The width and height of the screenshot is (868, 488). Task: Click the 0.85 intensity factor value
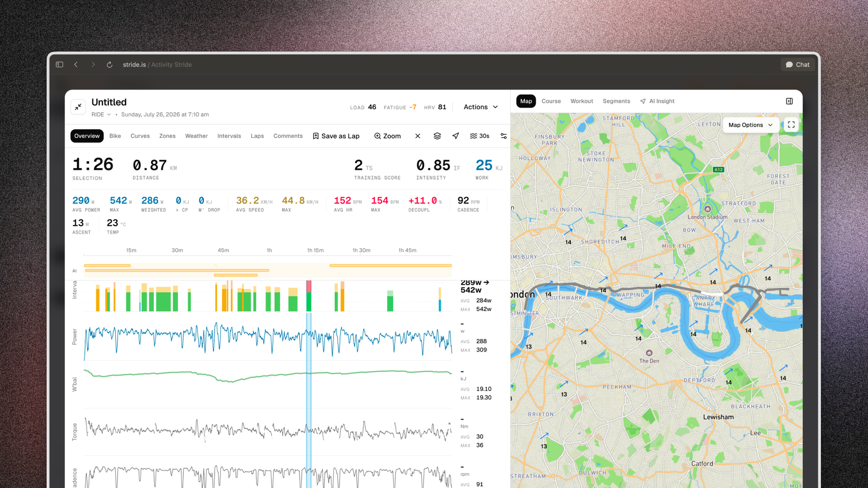click(x=433, y=165)
